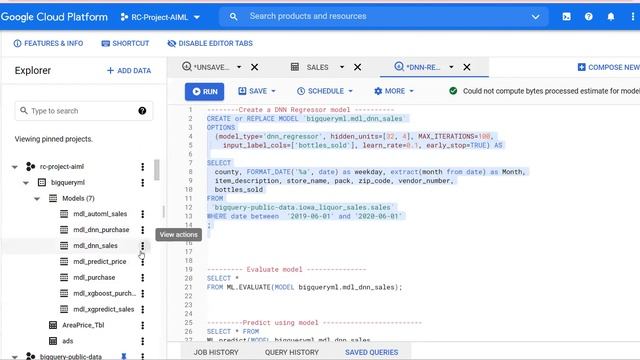
Task: Open dropdown arrow on *DNN-RE... tab
Action: 451,67
